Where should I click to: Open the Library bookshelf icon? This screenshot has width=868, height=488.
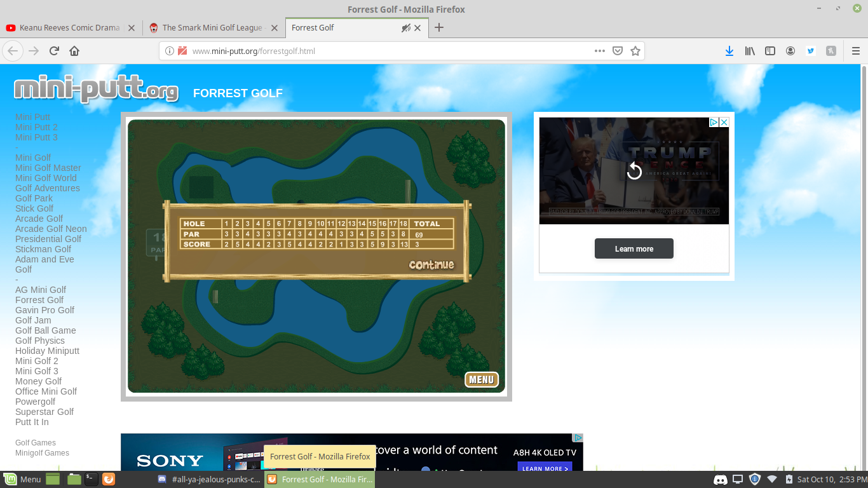click(750, 51)
